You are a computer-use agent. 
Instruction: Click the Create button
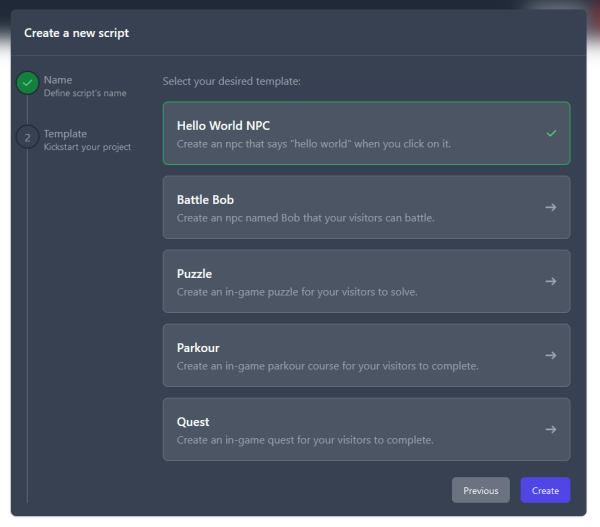click(x=545, y=490)
